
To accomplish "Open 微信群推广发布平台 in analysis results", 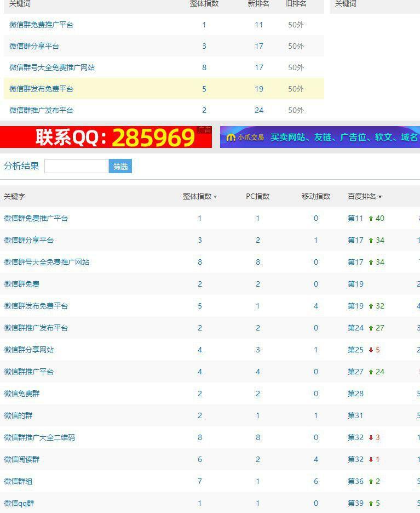I will tap(36, 328).
